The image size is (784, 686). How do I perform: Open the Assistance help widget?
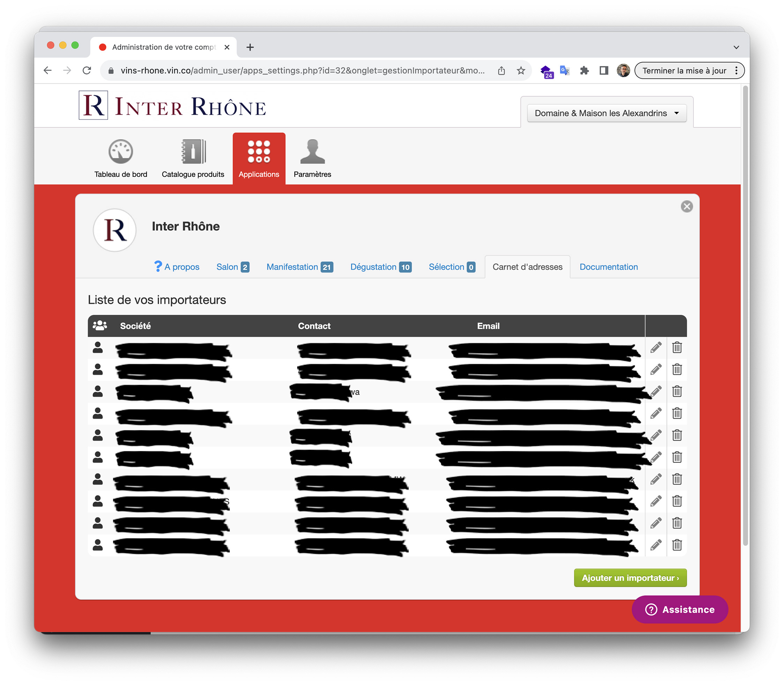(x=679, y=609)
